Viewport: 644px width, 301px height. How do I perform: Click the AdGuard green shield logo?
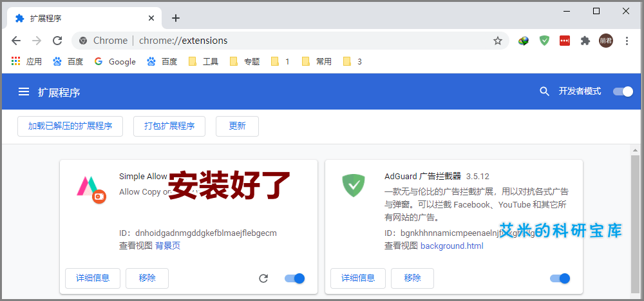click(354, 185)
